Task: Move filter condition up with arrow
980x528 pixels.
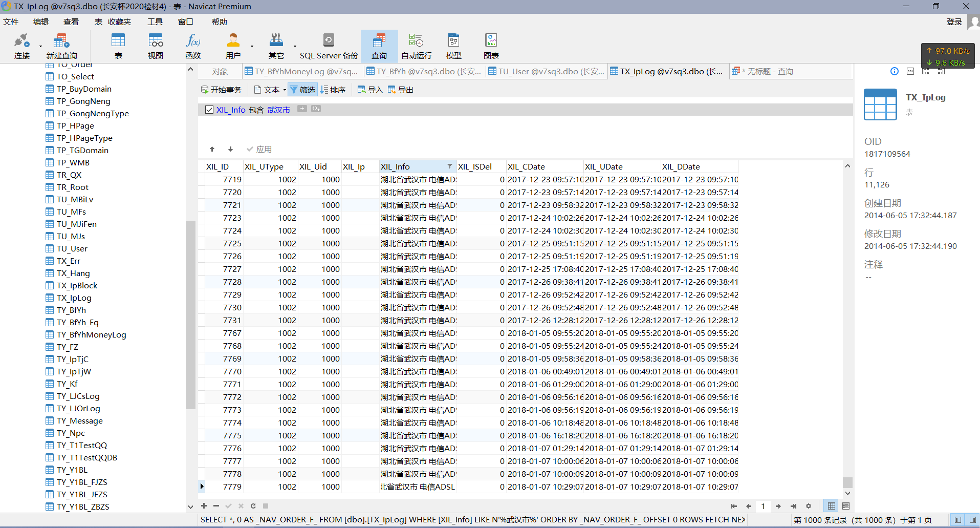Action: [212, 149]
